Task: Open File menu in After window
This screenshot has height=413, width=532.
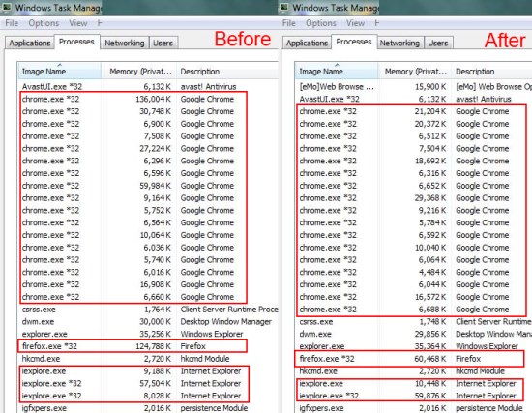Action: click(289, 23)
